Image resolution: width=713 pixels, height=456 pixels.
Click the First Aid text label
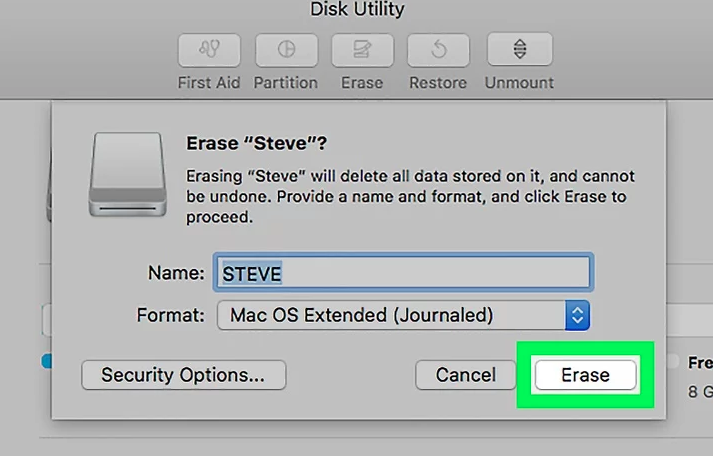coord(209,83)
